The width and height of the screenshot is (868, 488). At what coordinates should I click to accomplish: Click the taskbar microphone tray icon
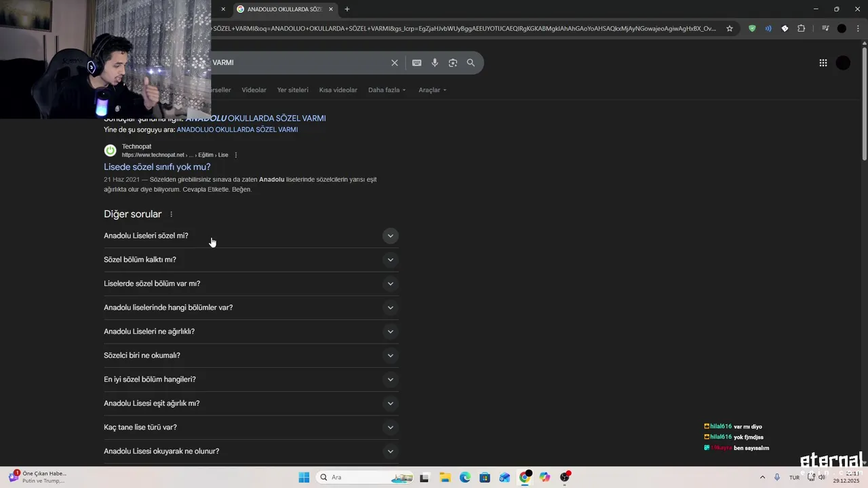777,477
